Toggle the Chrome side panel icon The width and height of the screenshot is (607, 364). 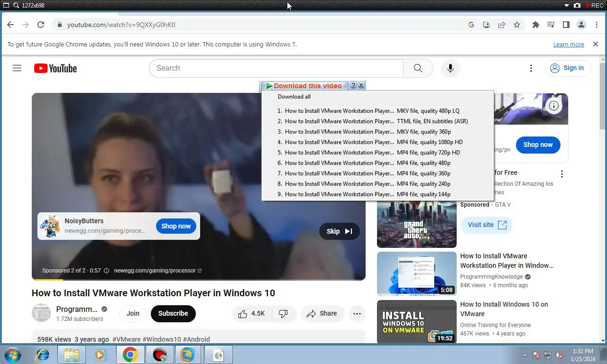click(x=566, y=25)
